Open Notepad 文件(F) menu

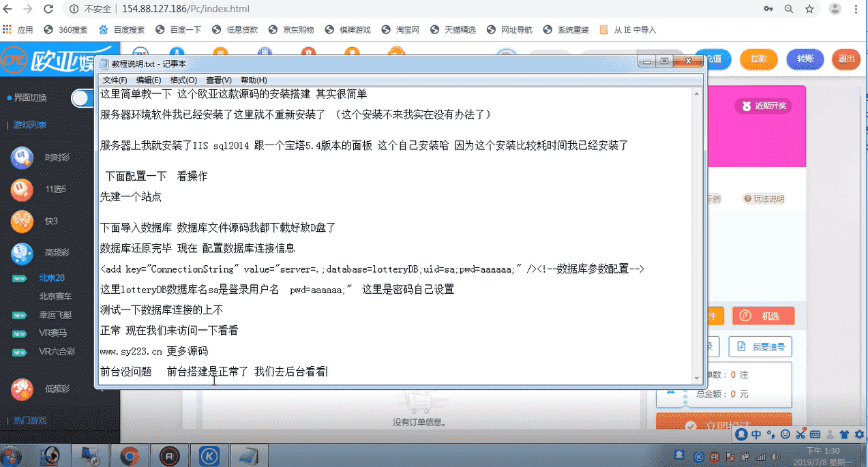(115, 80)
